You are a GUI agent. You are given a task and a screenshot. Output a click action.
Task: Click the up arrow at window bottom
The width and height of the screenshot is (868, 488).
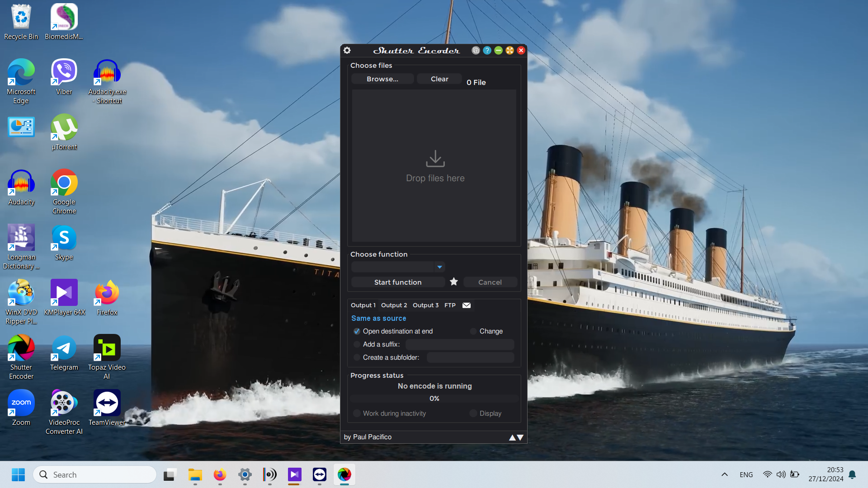coord(512,437)
